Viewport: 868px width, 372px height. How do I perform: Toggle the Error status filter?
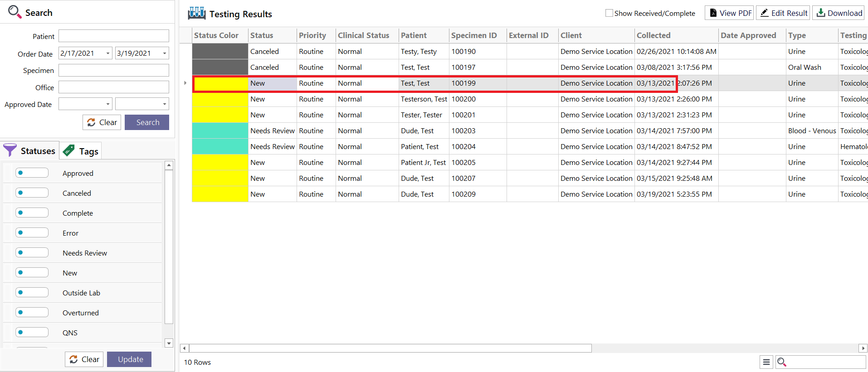[x=32, y=232]
